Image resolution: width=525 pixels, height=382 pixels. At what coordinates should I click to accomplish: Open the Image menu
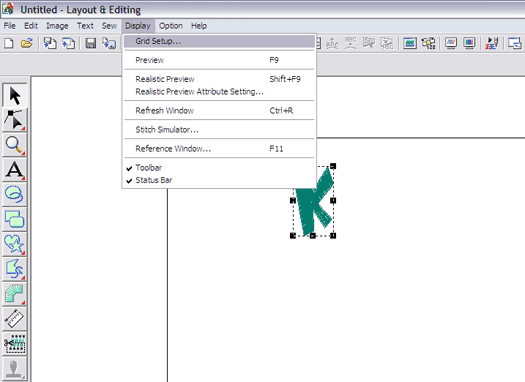57,26
